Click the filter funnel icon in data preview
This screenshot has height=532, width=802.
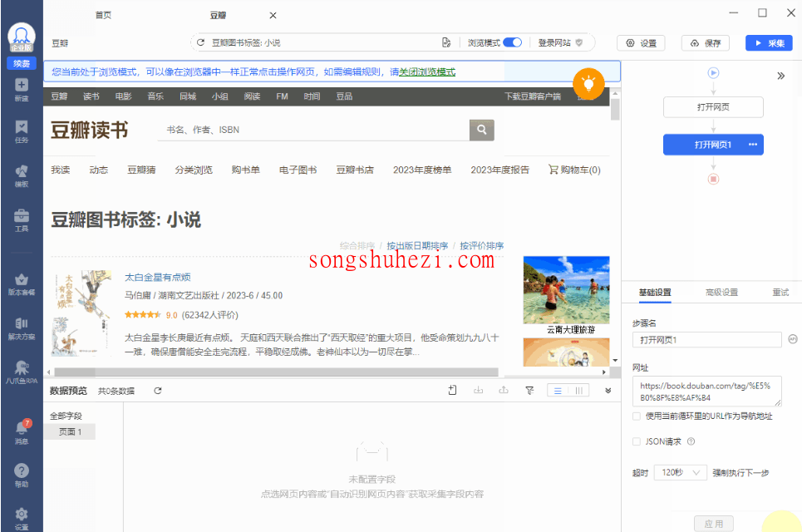[x=529, y=391]
